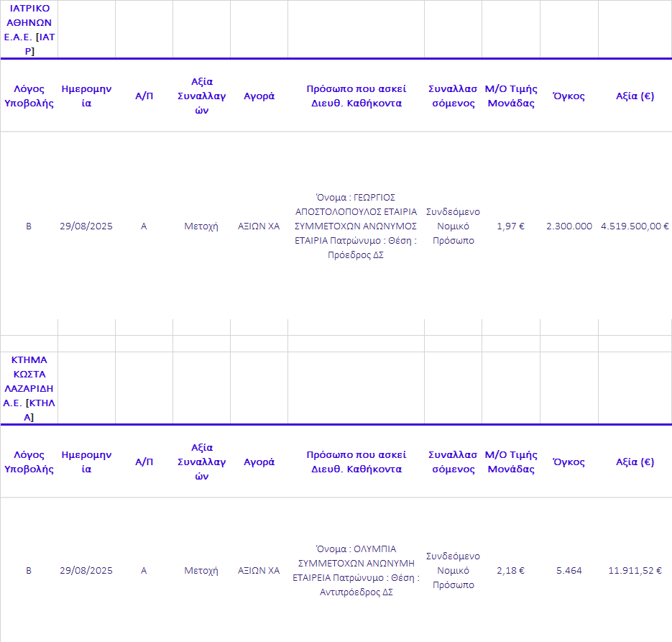Image resolution: width=672 pixels, height=642 pixels.
Task: Click the Αξία (€) header in ΙΑΤΡΙΚΟ ΑΘΗΝΩΝ table
Action: tap(635, 96)
